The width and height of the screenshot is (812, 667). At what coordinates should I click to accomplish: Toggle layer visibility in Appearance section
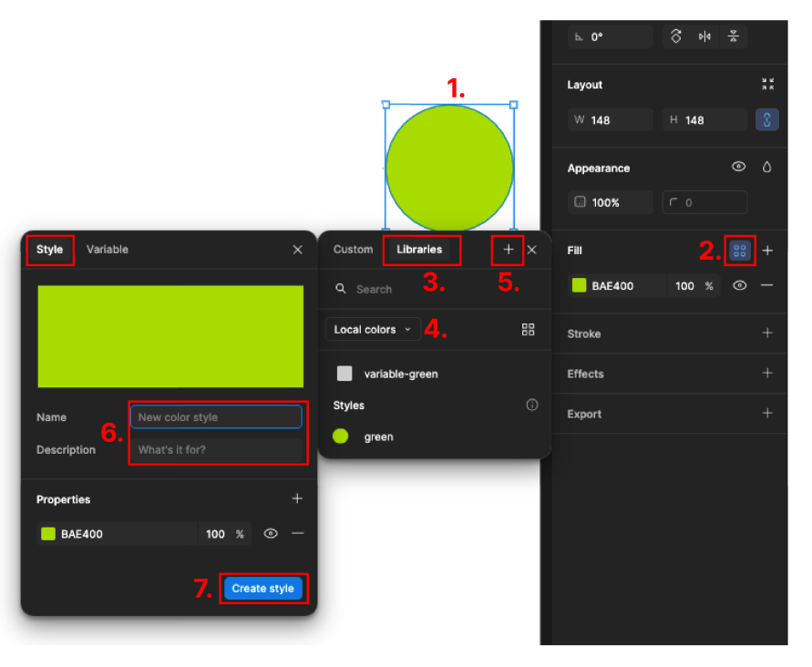click(738, 167)
